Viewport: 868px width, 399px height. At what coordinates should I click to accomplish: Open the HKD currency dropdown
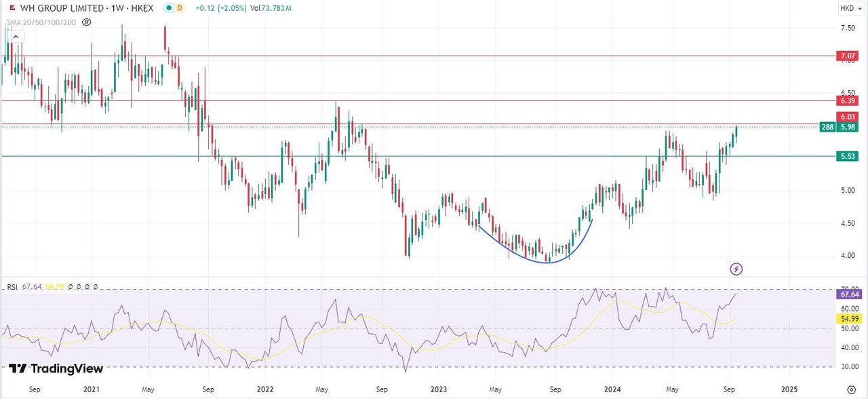850,8
